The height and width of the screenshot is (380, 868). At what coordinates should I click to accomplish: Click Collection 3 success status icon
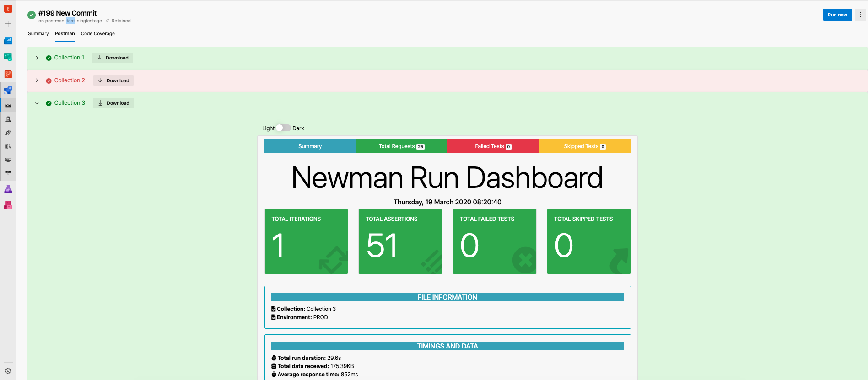49,103
